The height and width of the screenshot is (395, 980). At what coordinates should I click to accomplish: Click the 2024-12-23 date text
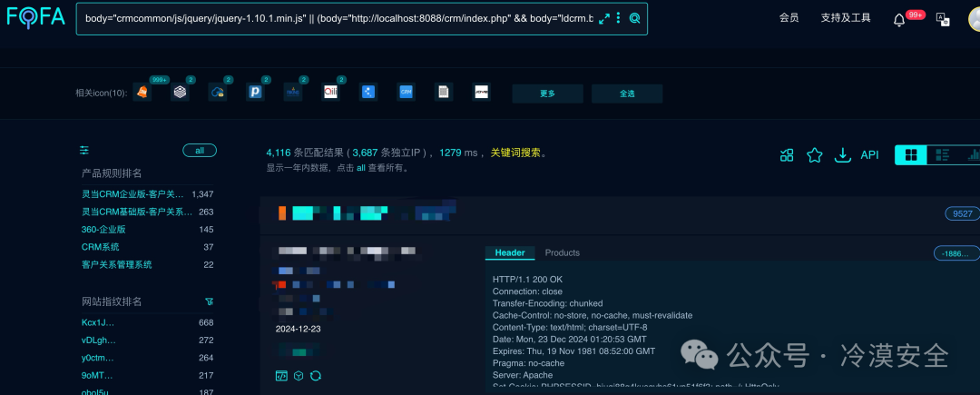coord(299,329)
